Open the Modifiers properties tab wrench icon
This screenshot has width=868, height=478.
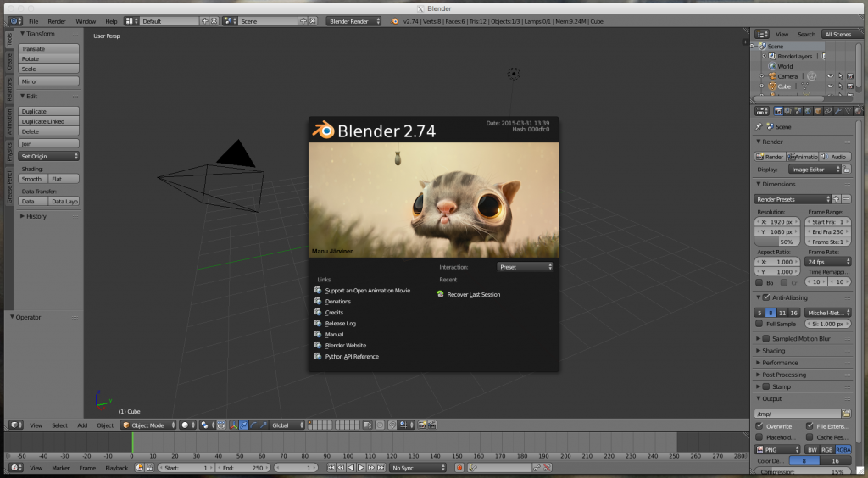pyautogui.click(x=838, y=111)
